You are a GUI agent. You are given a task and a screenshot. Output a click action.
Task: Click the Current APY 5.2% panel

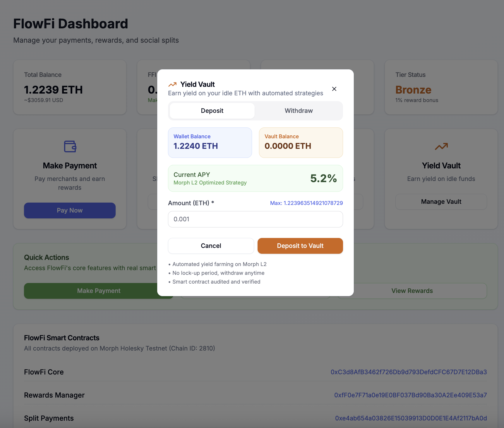255,178
